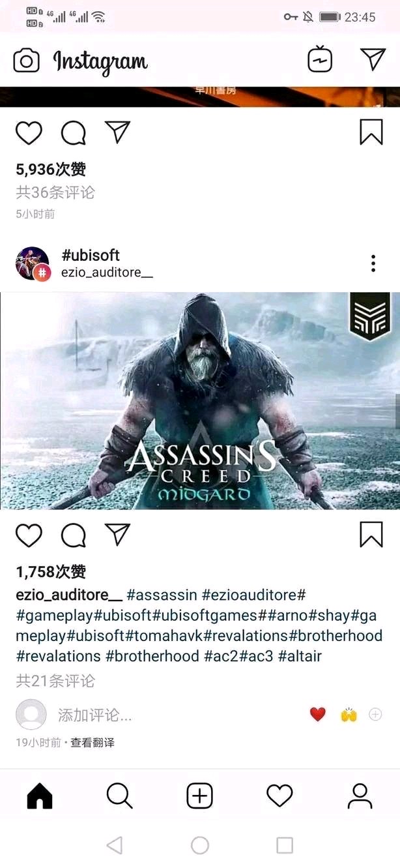Open the Profile tab
This screenshot has height=868, width=400.
(360, 796)
